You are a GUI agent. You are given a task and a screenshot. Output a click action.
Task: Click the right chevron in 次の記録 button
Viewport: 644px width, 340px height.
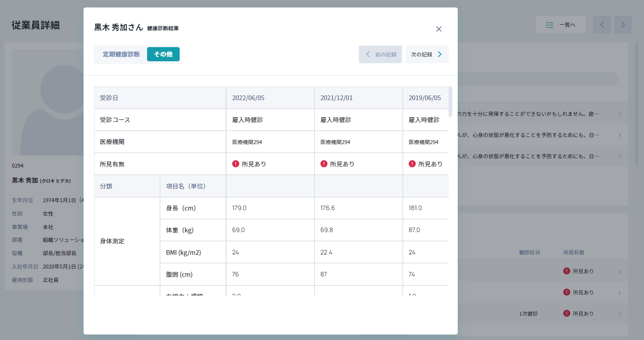(440, 55)
